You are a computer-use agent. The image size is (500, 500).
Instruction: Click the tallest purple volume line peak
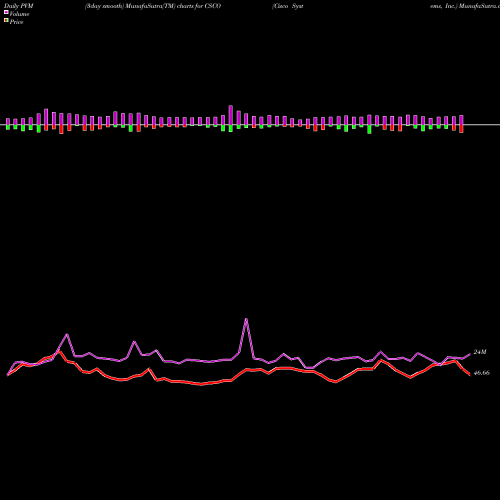click(246, 319)
